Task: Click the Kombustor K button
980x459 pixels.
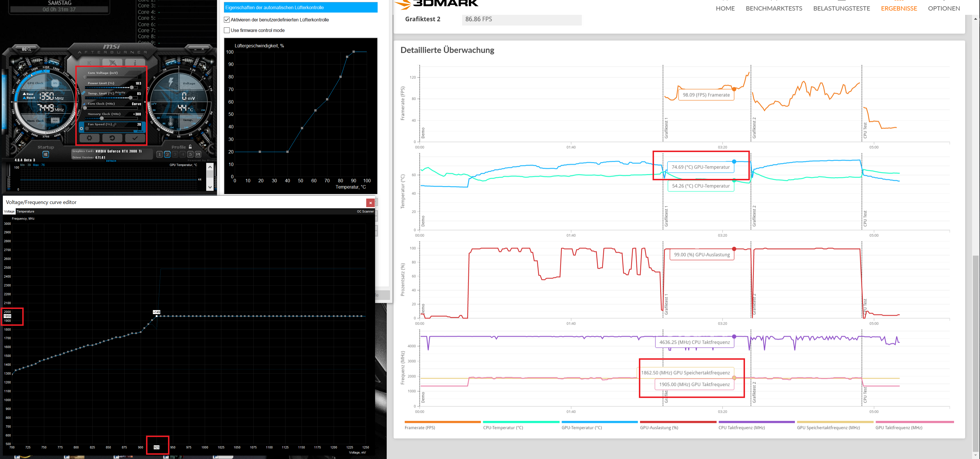Action: point(89,63)
